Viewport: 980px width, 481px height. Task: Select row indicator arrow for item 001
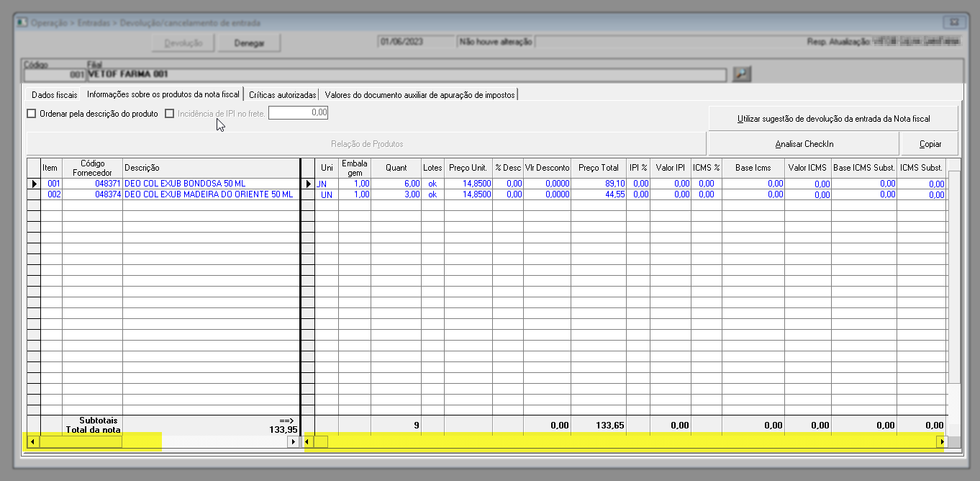pyautogui.click(x=33, y=184)
